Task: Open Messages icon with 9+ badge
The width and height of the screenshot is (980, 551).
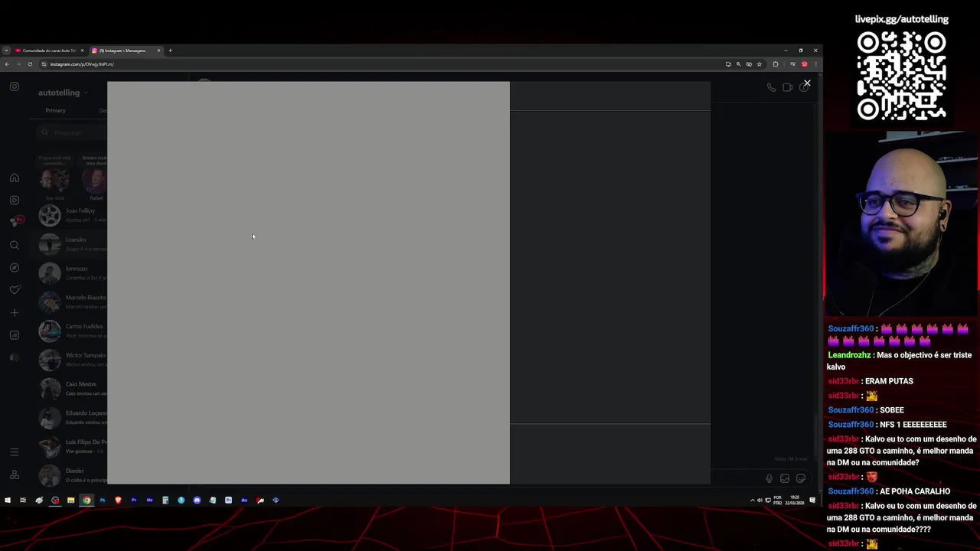Action: click(15, 222)
